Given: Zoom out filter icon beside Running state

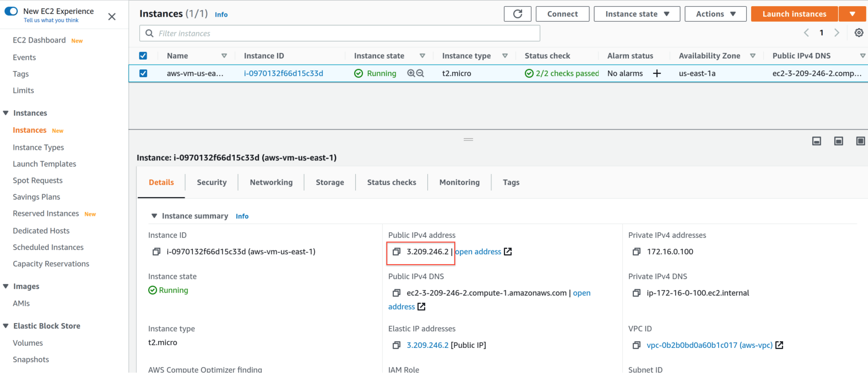Looking at the screenshot, I should (x=420, y=73).
